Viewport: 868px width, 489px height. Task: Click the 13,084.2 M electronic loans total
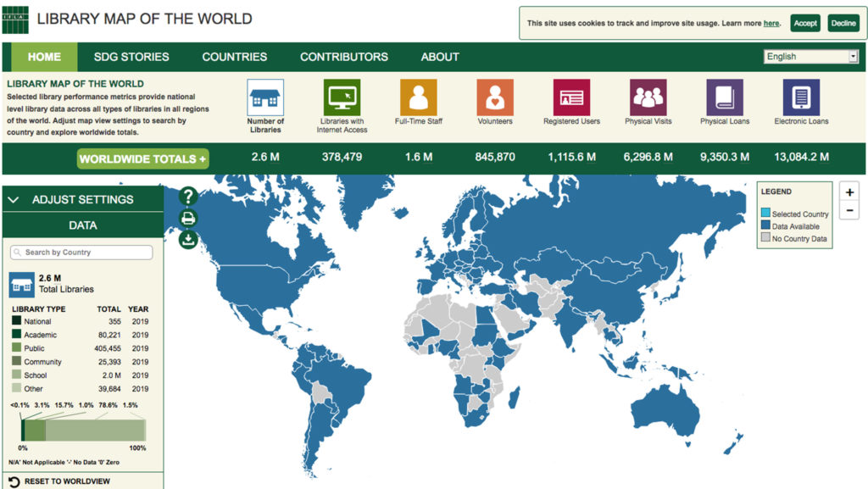click(802, 157)
